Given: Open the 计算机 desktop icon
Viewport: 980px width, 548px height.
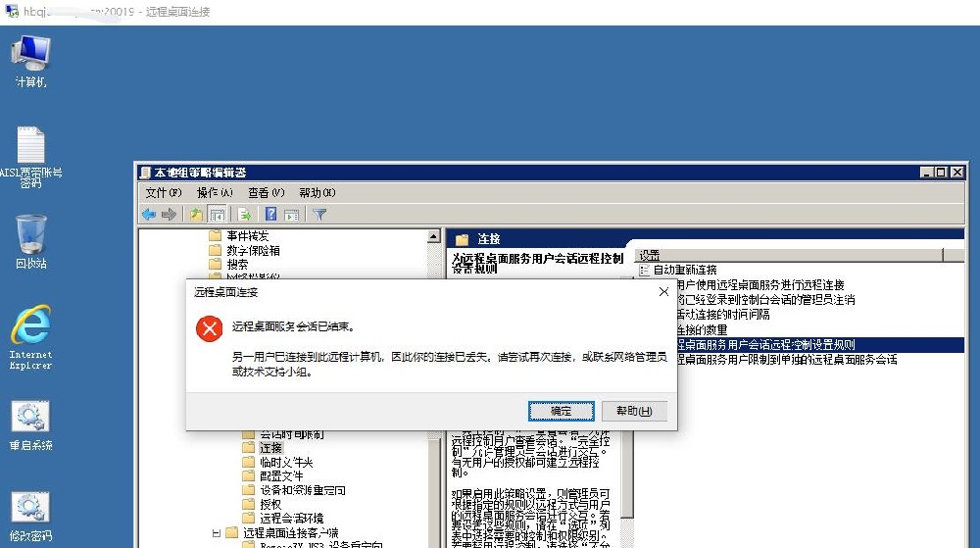Looking at the screenshot, I should click(x=30, y=61).
